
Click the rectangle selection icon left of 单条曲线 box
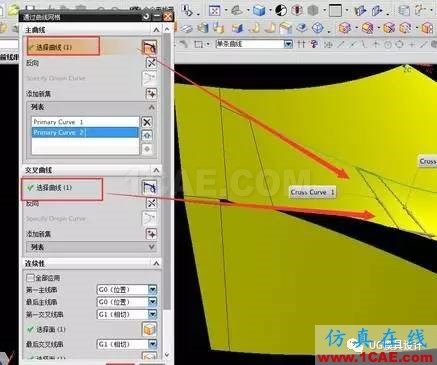click(x=199, y=44)
